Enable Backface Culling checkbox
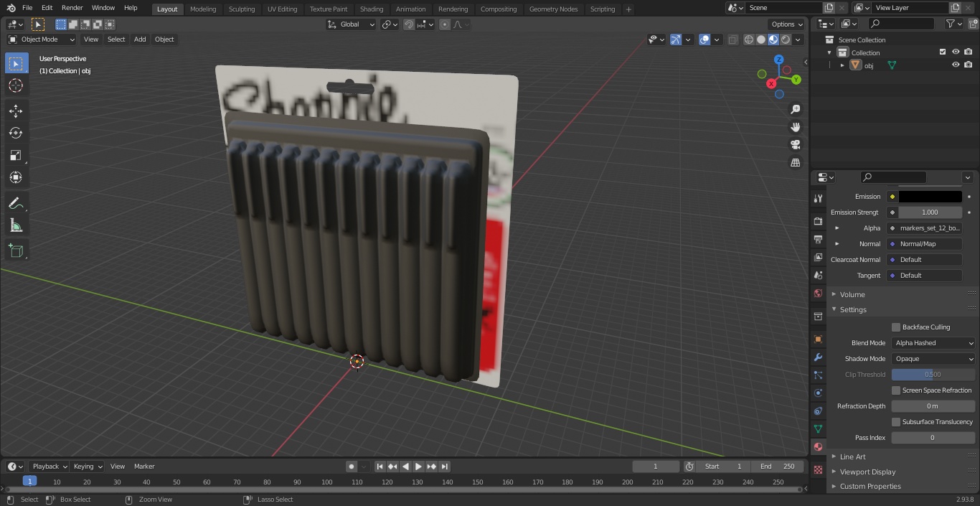The width and height of the screenshot is (980, 506). tap(896, 327)
